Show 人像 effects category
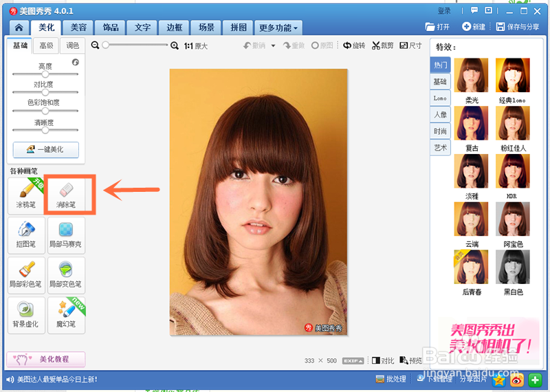 (440, 115)
